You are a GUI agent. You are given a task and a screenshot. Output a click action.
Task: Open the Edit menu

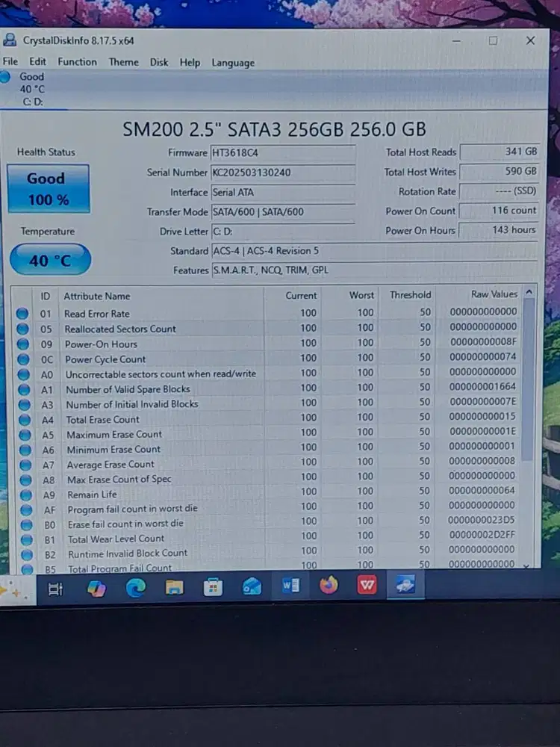point(37,61)
